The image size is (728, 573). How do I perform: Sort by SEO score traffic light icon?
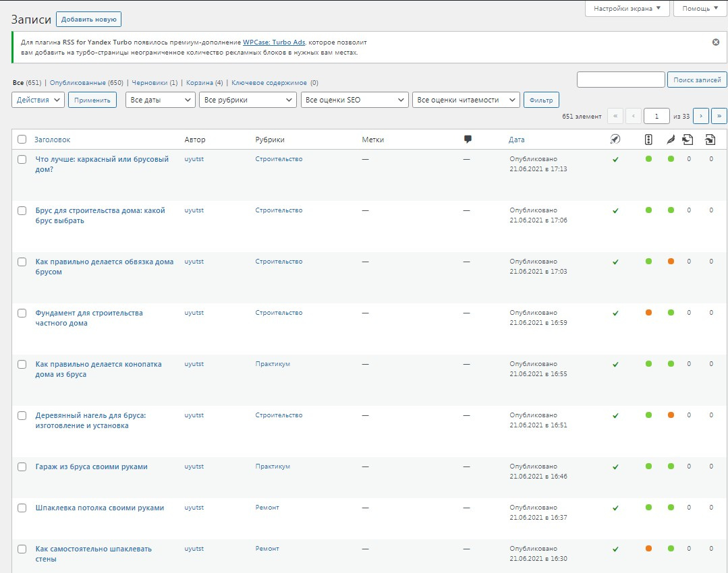(648, 140)
